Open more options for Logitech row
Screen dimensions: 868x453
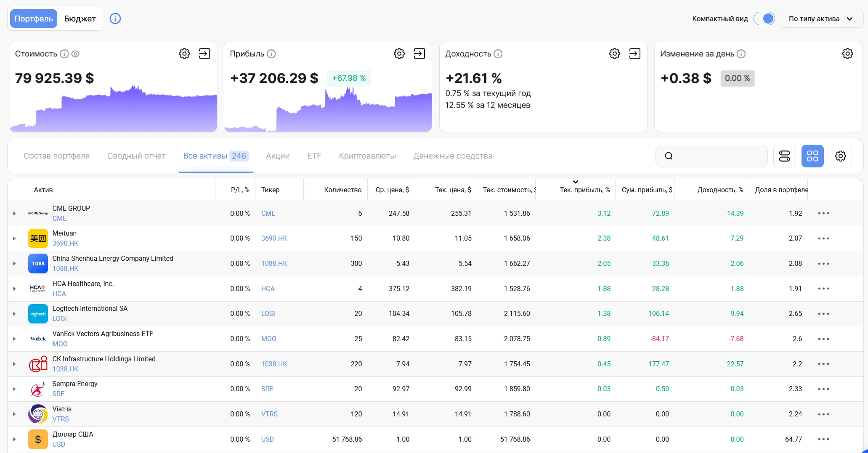823,314
